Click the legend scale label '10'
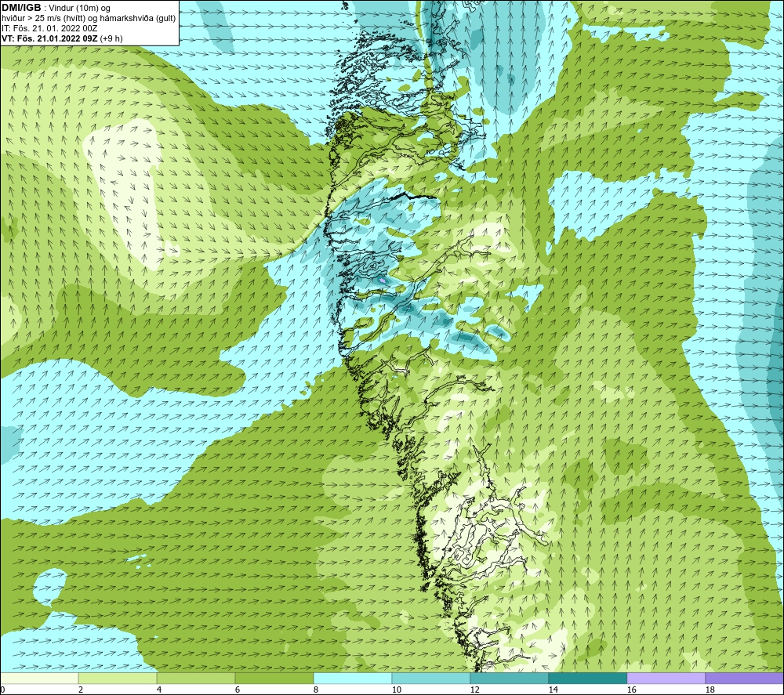784x695 pixels. [x=396, y=690]
